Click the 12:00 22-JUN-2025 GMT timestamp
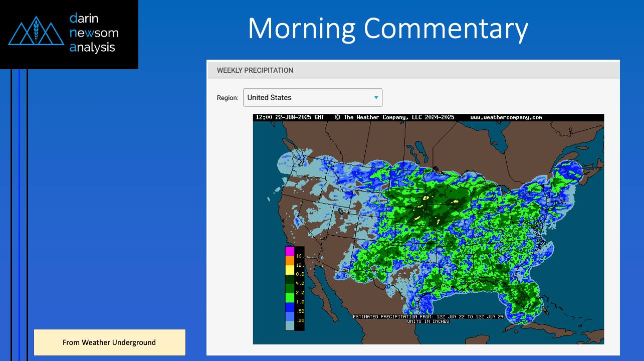The width and height of the screenshot is (644, 361). [x=290, y=117]
